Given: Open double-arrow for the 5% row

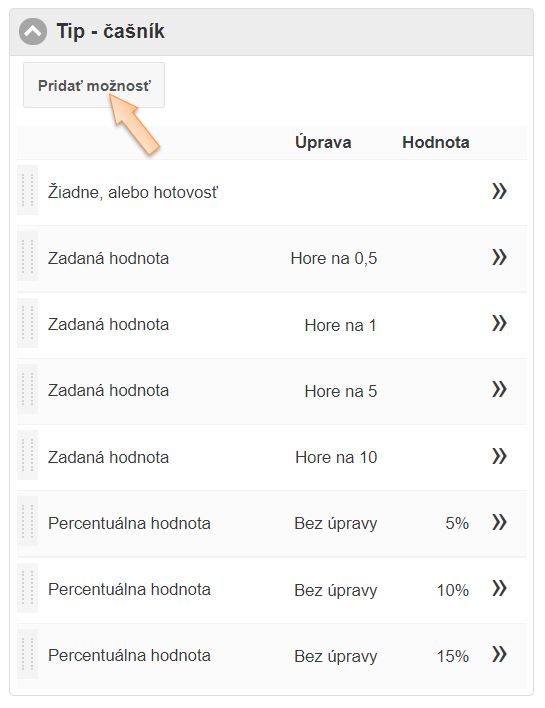Looking at the screenshot, I should coord(499,522).
